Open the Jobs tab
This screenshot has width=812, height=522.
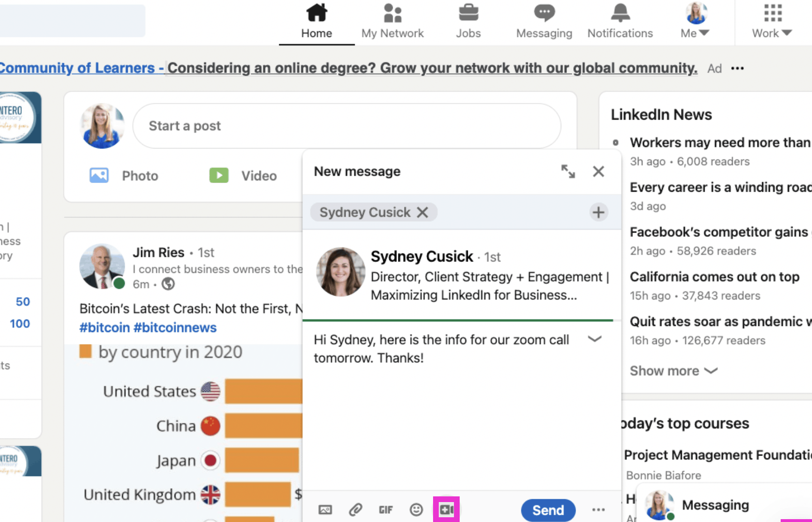pyautogui.click(x=468, y=21)
